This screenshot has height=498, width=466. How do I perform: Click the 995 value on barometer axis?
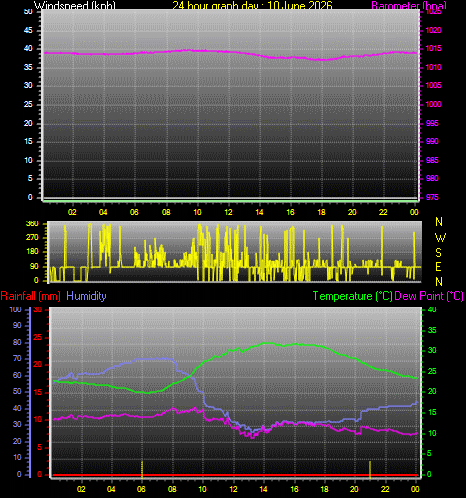[432, 123]
